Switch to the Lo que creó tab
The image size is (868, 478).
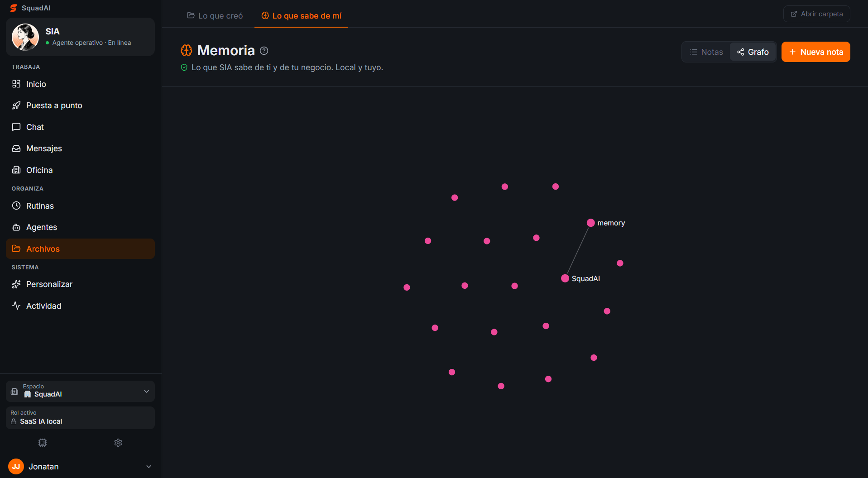215,16
